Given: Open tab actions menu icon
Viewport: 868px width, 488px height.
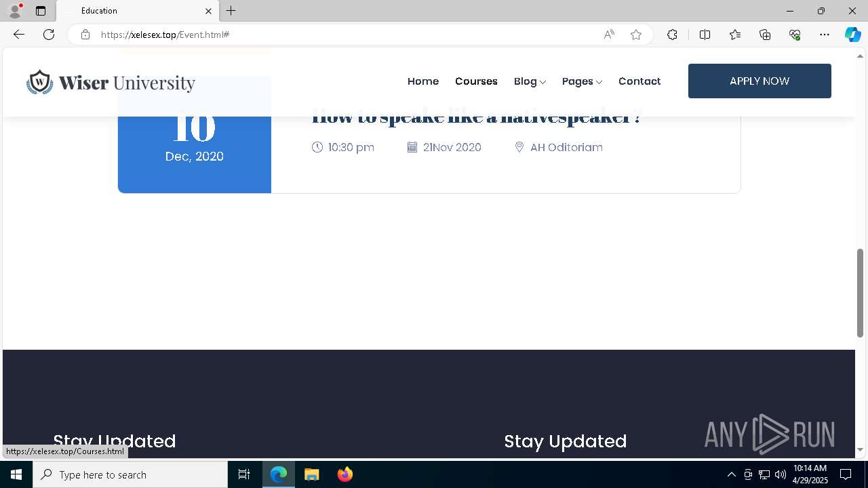Looking at the screenshot, I should point(41,11).
